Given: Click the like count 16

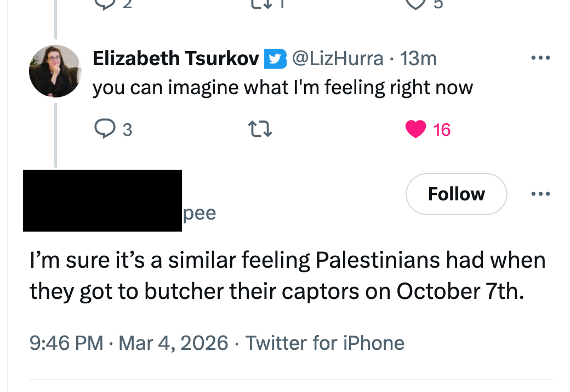Looking at the screenshot, I should coord(441,130).
